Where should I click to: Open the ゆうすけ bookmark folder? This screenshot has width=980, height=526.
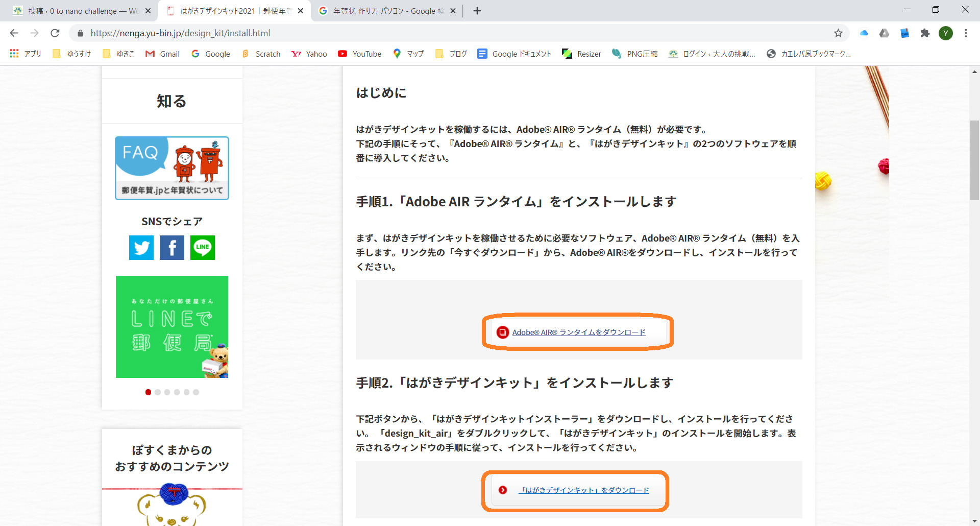click(72, 54)
